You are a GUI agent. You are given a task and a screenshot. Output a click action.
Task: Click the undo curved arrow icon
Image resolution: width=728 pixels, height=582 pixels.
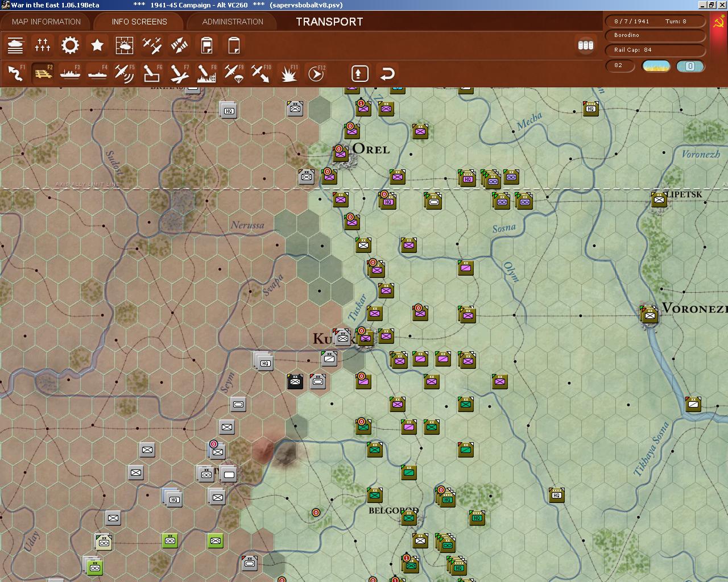[x=387, y=73]
